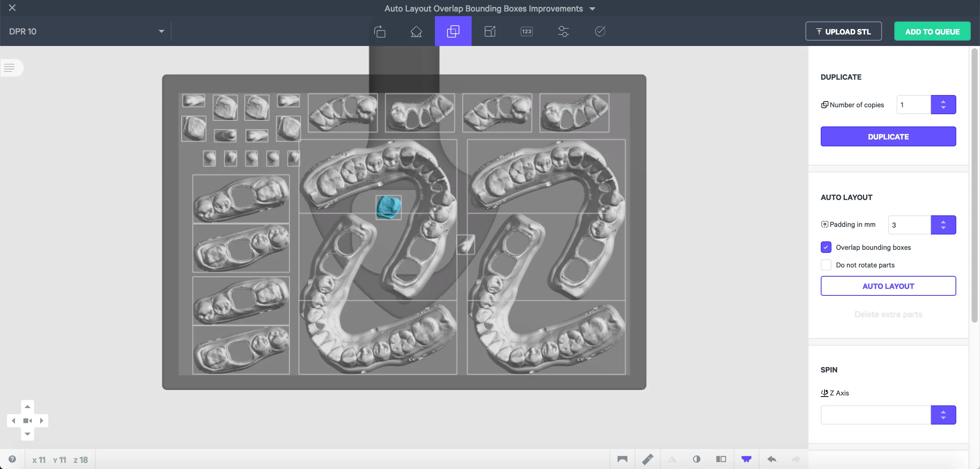Focus the Padding in mm input field

[910, 225]
